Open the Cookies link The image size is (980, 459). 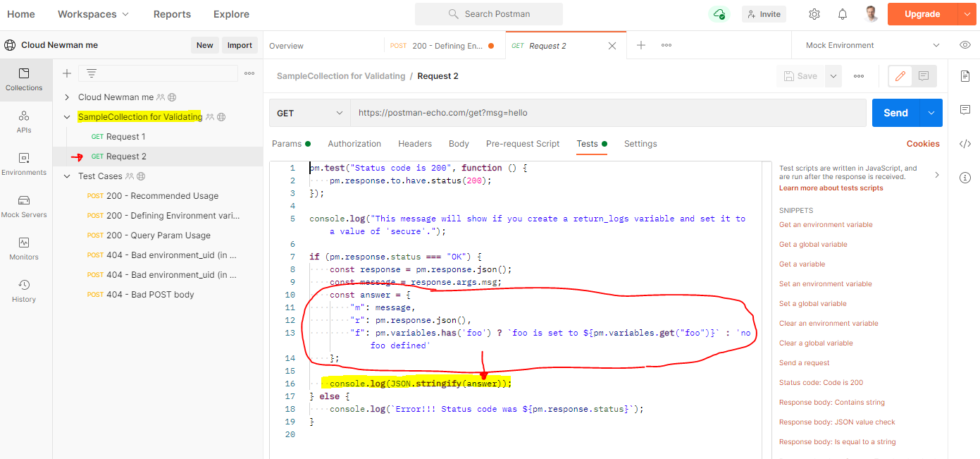tap(923, 144)
